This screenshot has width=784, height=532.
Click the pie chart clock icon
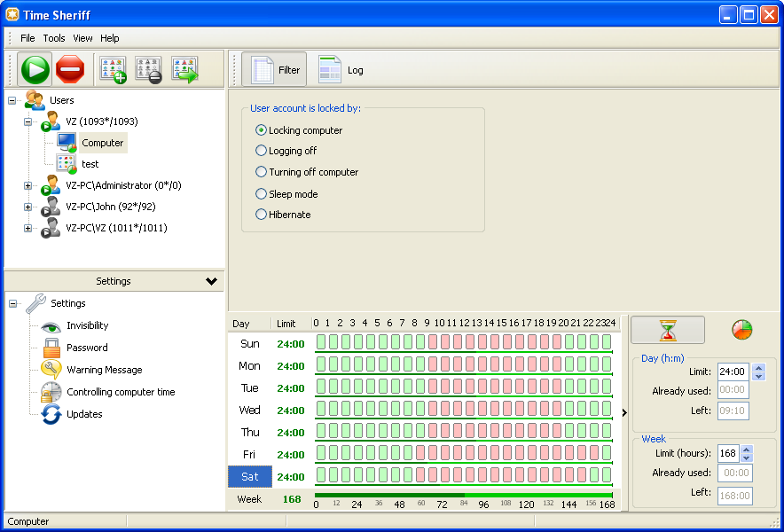tap(742, 330)
